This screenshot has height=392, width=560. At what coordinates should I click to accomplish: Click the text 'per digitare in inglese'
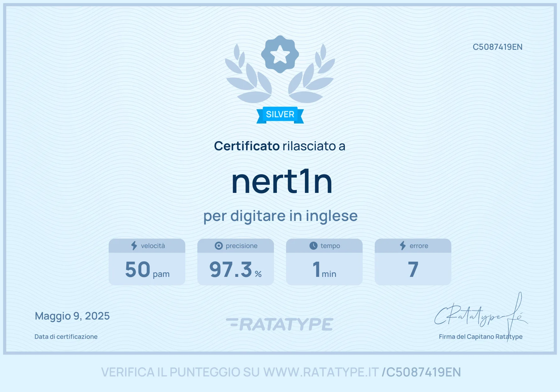[x=280, y=216]
